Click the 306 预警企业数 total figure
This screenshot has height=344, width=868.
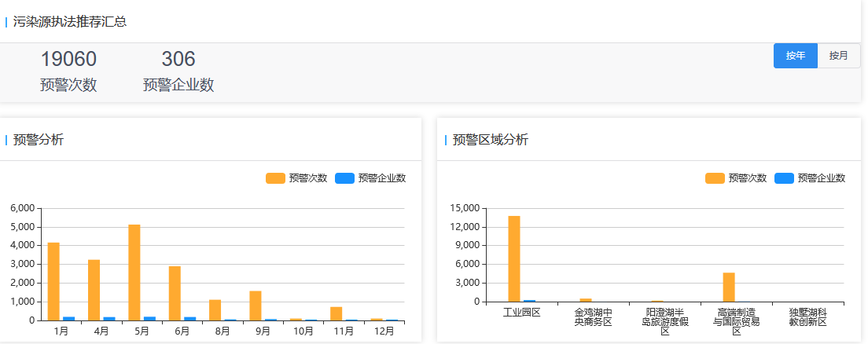[178, 59]
